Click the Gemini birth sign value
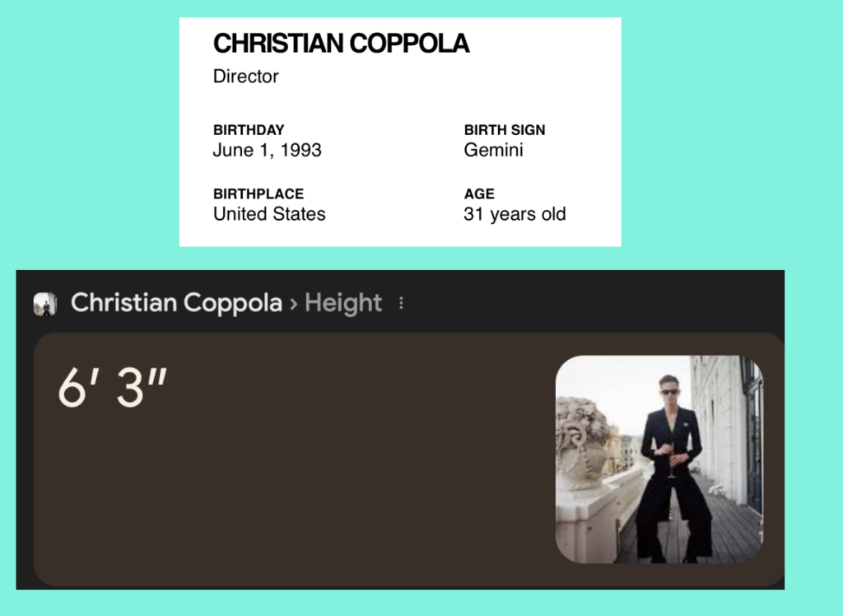 tap(493, 150)
